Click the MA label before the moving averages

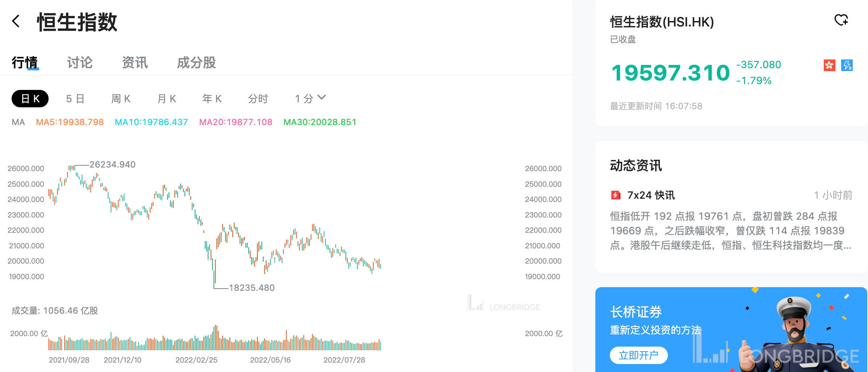pos(18,122)
